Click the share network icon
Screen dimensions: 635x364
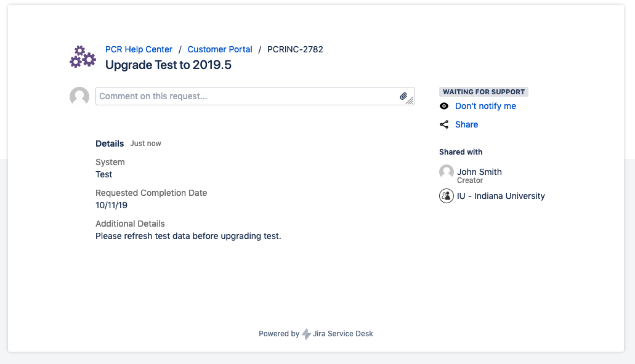(x=444, y=124)
